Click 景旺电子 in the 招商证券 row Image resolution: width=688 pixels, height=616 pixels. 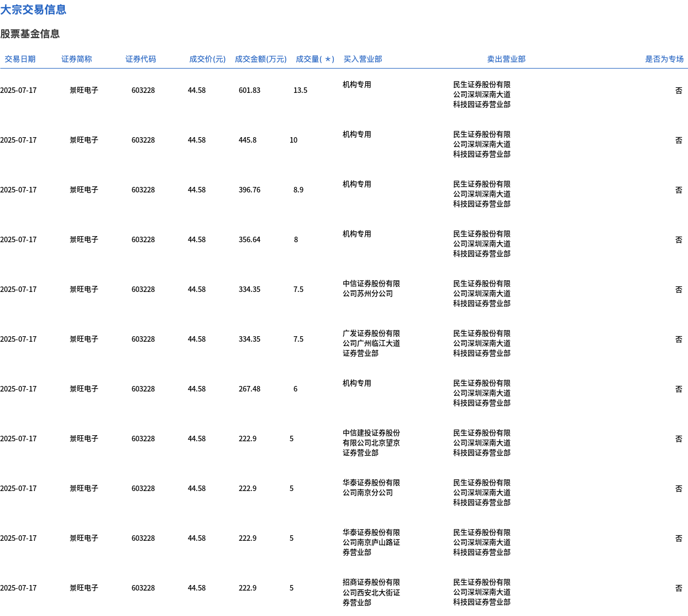coord(84,588)
